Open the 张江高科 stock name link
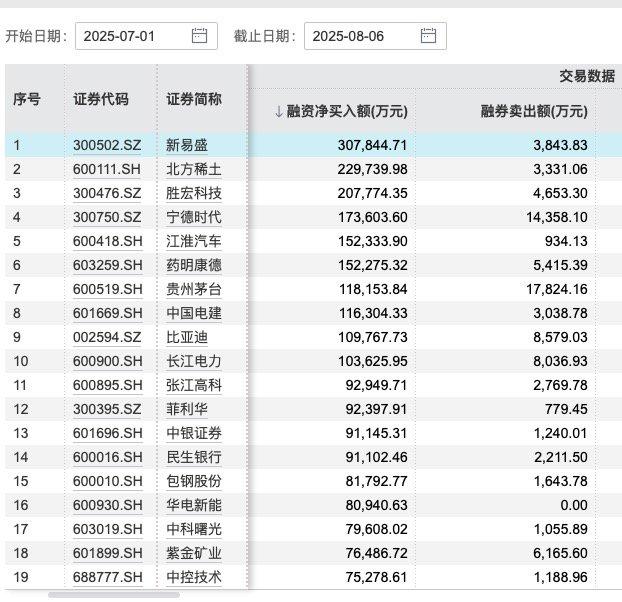Screen dimensions: 622x602 click(194, 385)
